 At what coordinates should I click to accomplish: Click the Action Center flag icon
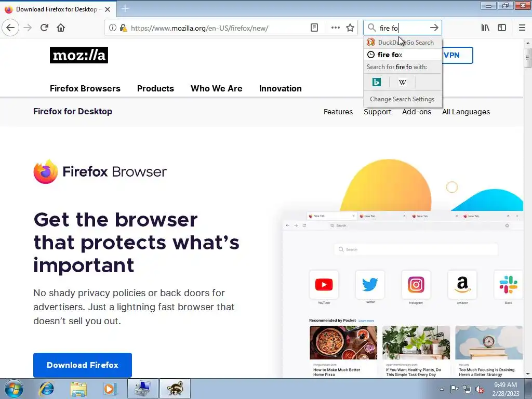click(x=454, y=389)
